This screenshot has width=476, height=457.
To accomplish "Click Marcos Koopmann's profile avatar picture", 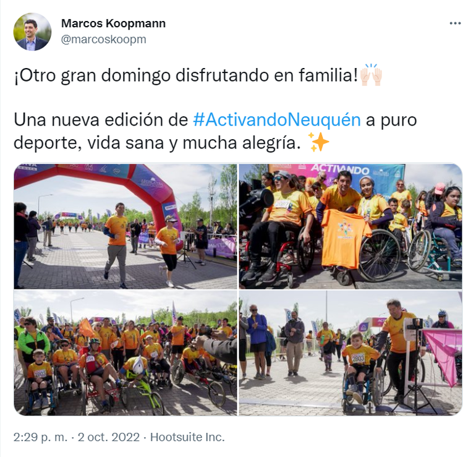I will tap(33, 32).
